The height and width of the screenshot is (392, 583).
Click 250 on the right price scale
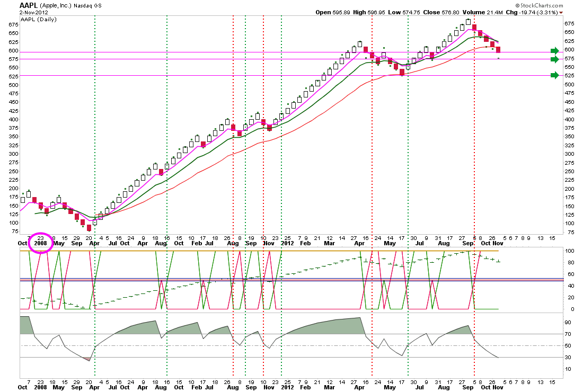[x=569, y=171]
